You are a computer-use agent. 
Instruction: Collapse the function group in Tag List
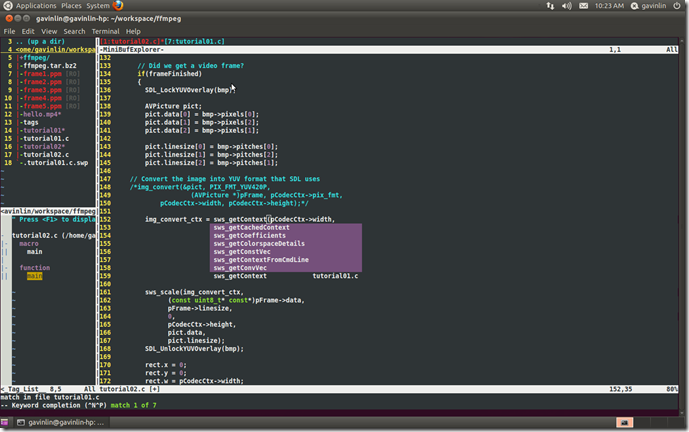point(34,268)
